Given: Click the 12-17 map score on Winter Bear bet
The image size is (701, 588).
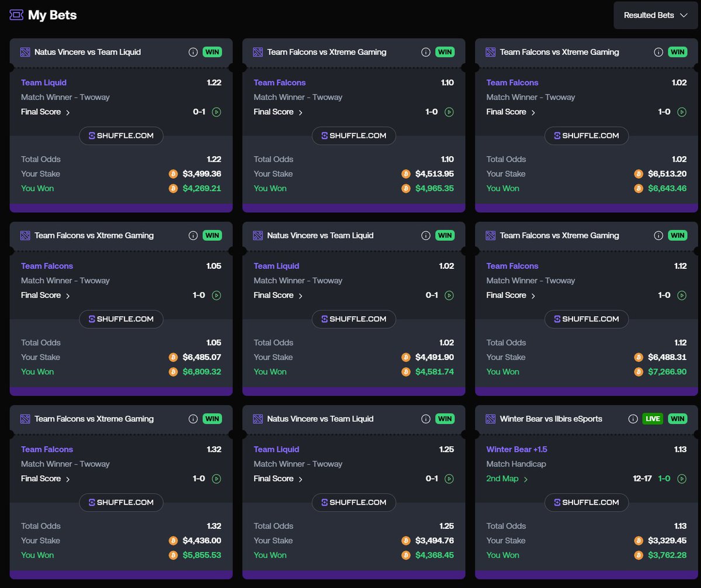Looking at the screenshot, I should click(x=641, y=479).
